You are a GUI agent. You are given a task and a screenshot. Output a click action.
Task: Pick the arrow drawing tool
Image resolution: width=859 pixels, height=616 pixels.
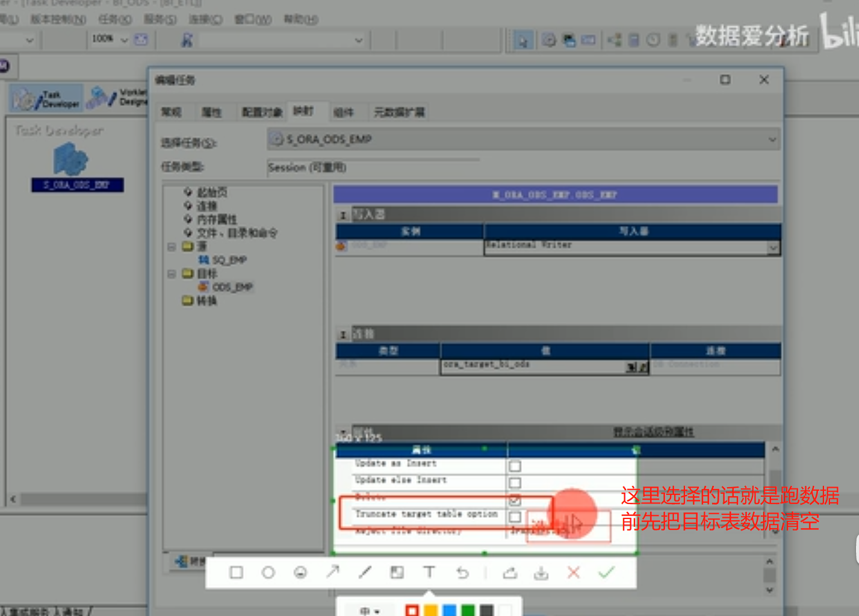(333, 573)
